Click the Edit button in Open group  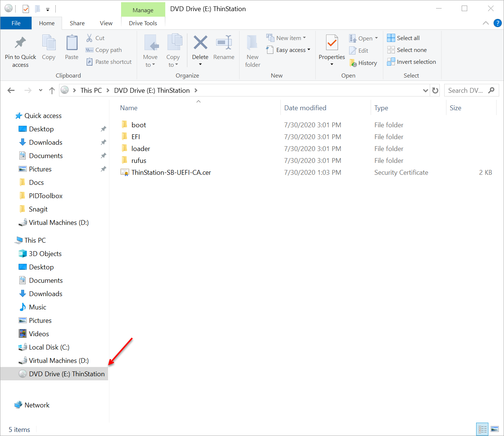coord(359,50)
